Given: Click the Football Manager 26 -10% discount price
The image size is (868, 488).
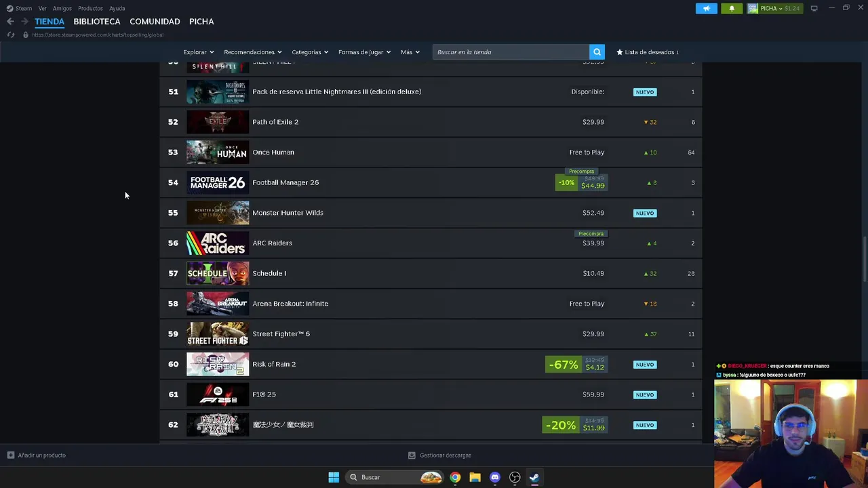Looking at the screenshot, I should (581, 182).
